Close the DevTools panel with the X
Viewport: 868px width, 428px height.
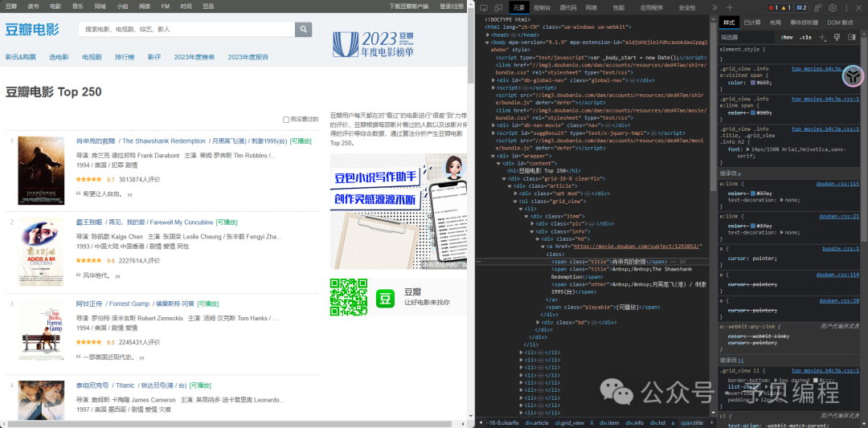pyautogui.click(x=860, y=8)
